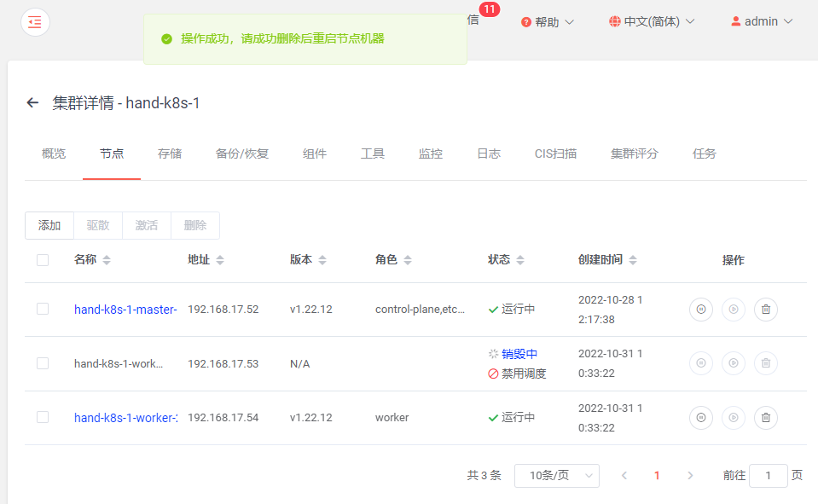Open the CIS扫描 tab
This screenshot has height=504, width=818.
click(555, 154)
